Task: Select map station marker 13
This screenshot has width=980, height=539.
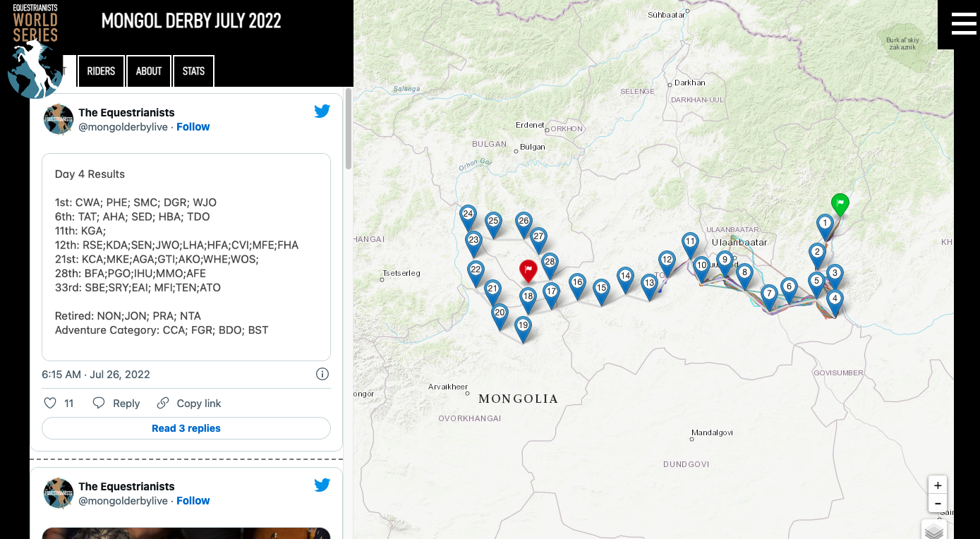Action: [649, 287]
